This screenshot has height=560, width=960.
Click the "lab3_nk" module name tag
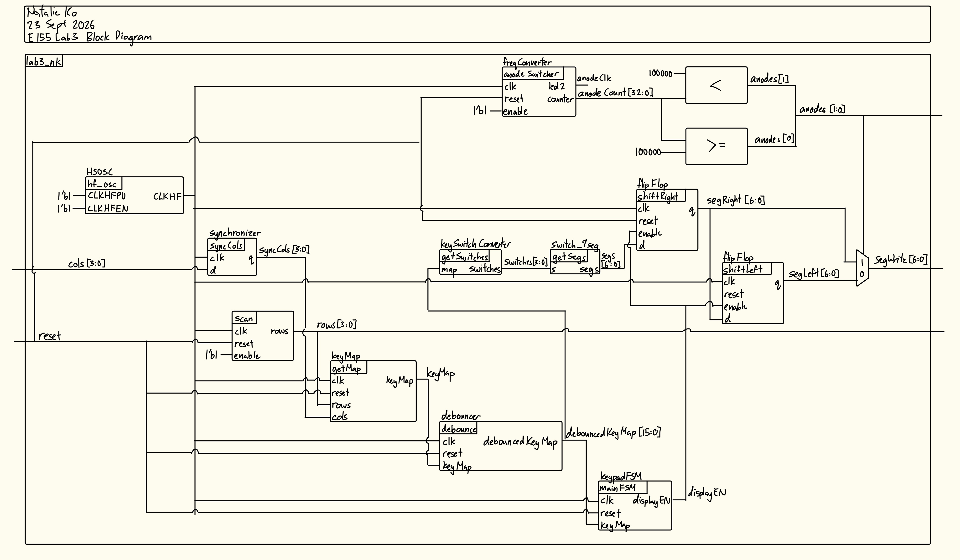44,61
